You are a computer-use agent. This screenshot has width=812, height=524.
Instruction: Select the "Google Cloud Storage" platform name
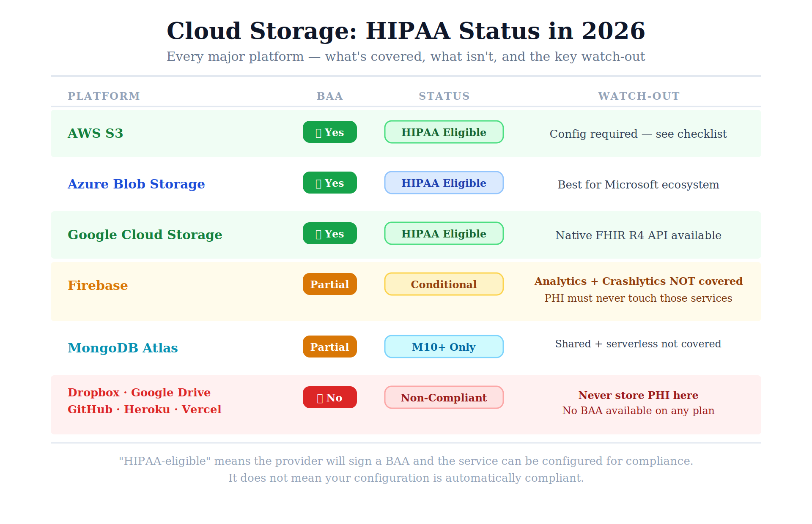[145, 235]
